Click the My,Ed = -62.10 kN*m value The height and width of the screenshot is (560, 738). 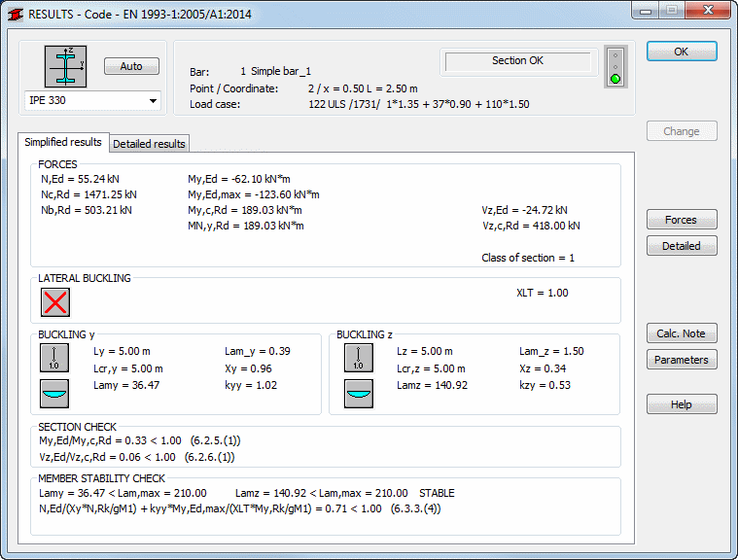pos(239,179)
